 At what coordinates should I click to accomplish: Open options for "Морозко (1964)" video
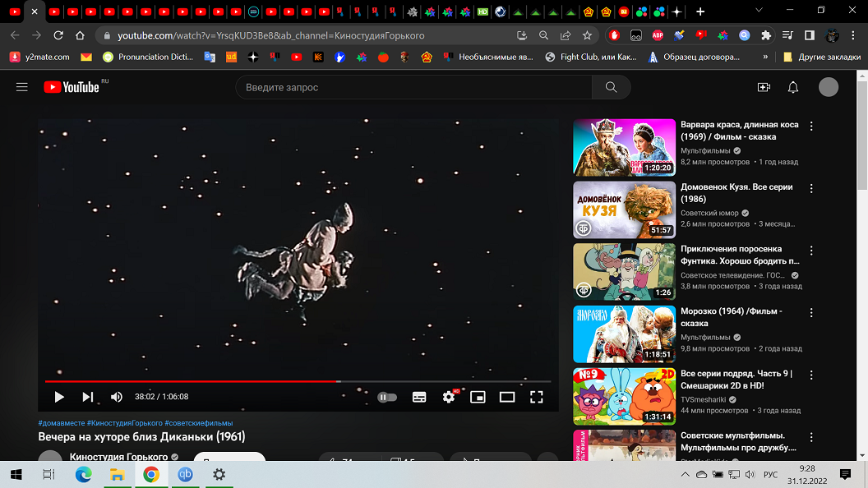coord(811,313)
